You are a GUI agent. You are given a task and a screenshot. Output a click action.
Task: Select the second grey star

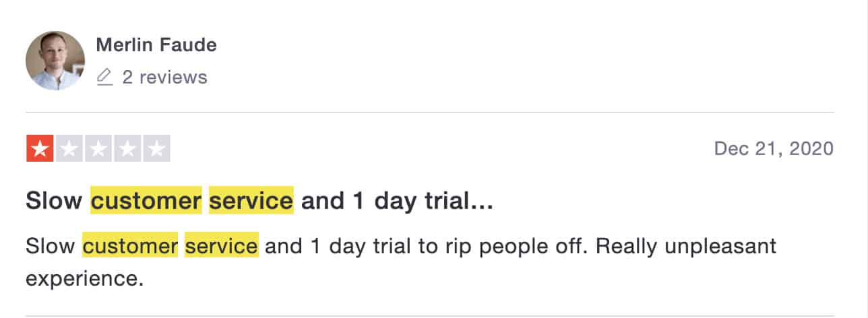[x=69, y=149]
